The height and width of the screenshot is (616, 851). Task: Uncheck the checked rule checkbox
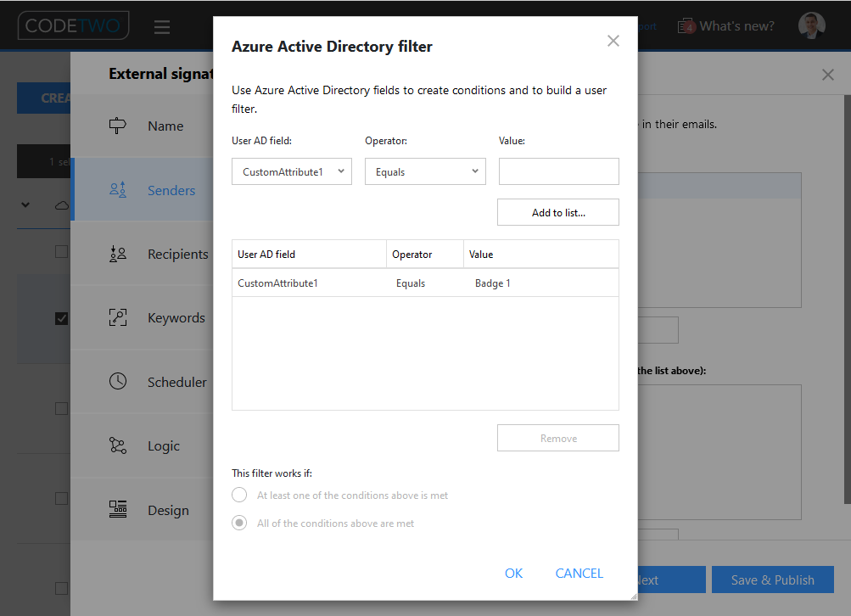click(61, 318)
